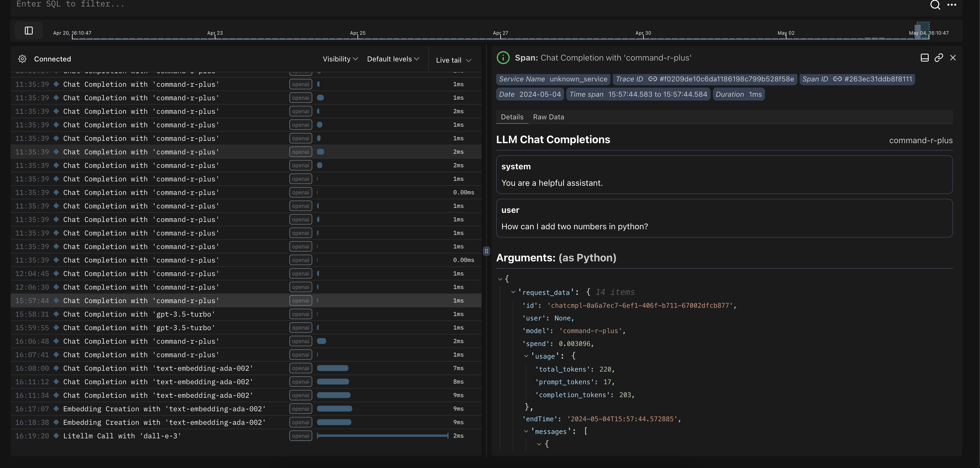Collapse the 'request_data' tree node
980x468 pixels.
(513, 292)
